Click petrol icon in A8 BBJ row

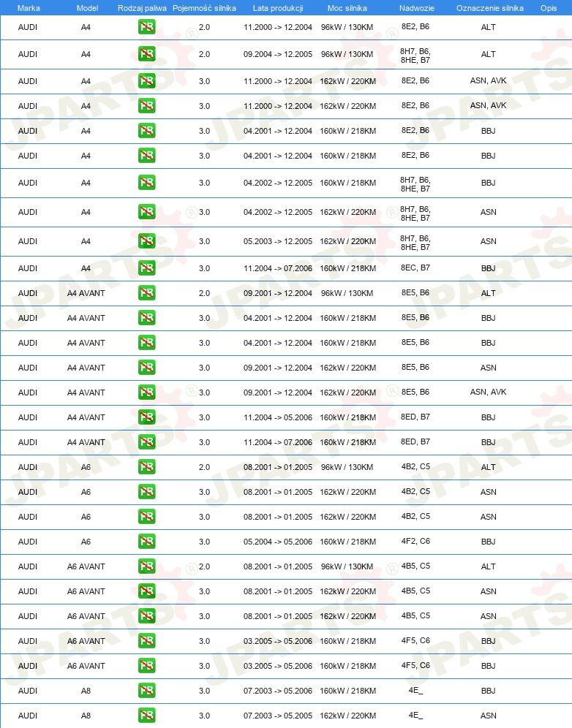(x=147, y=691)
